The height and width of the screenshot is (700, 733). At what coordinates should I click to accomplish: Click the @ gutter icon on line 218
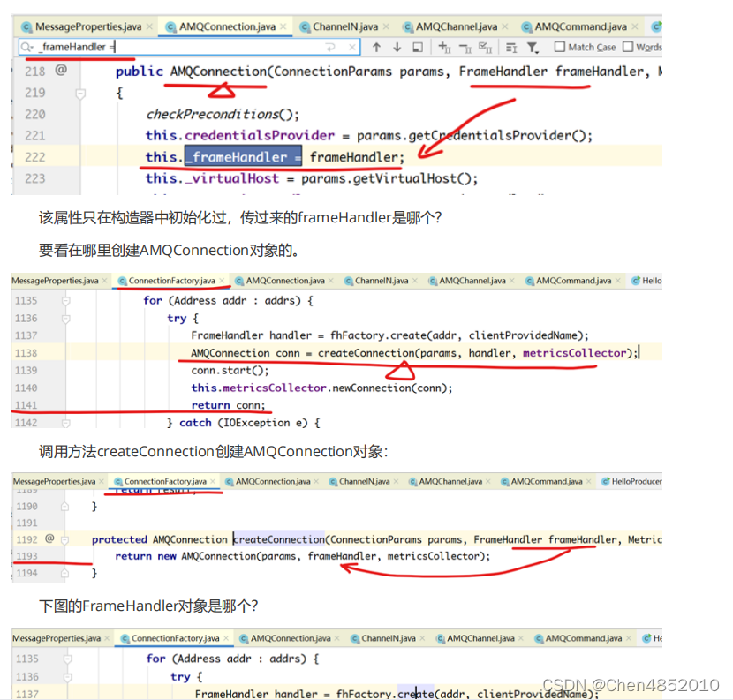[61, 70]
